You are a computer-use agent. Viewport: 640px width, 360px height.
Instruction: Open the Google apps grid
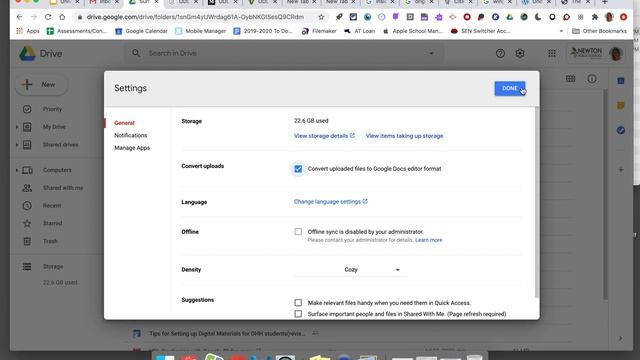(x=551, y=53)
